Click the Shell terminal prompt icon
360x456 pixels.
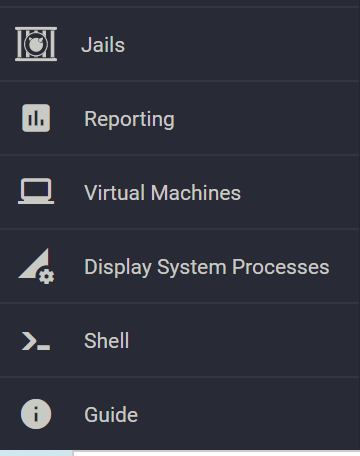coord(36,341)
